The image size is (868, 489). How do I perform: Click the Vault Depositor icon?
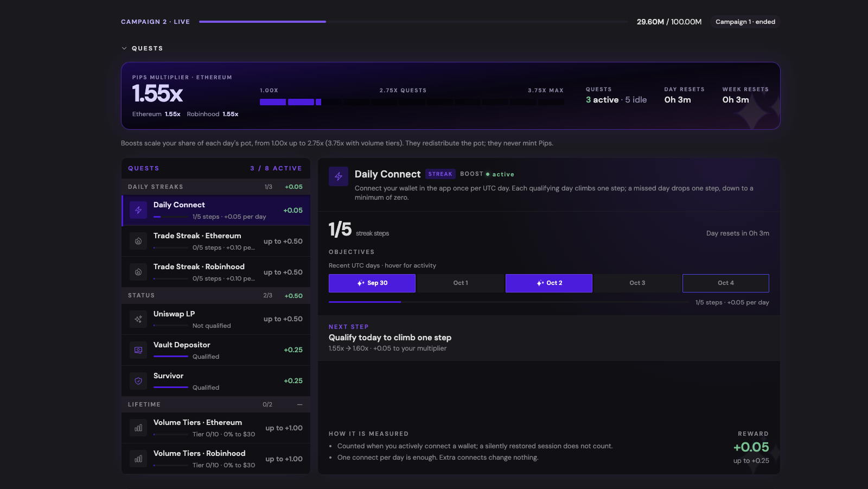pyautogui.click(x=138, y=350)
